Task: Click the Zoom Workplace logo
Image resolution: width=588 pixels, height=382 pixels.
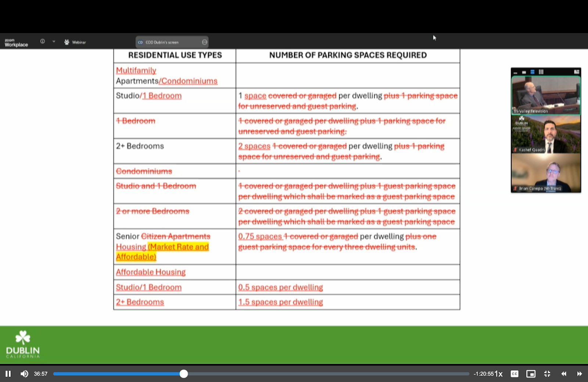Action: pyautogui.click(x=16, y=43)
